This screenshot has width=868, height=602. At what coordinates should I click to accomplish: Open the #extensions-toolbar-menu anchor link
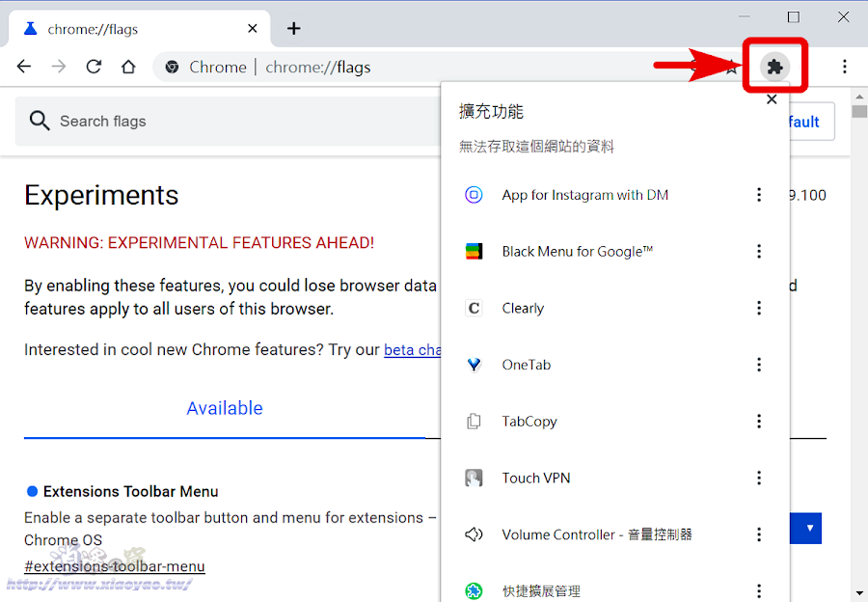115,566
